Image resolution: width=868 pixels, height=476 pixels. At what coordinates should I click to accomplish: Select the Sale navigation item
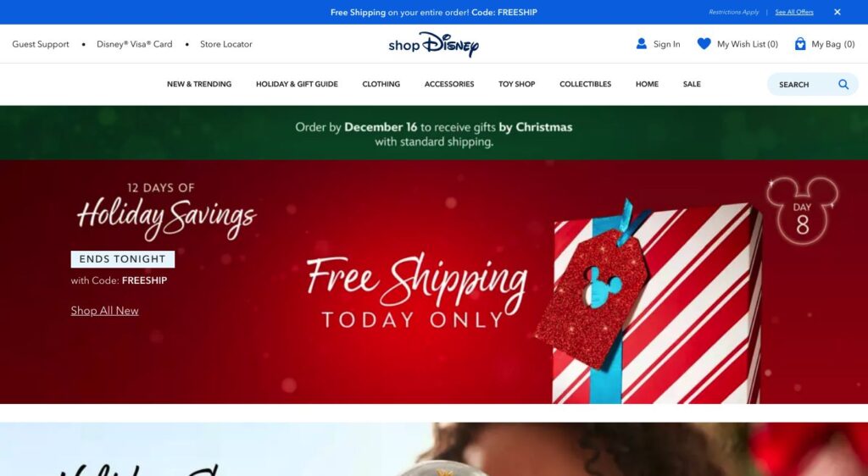pyautogui.click(x=692, y=84)
